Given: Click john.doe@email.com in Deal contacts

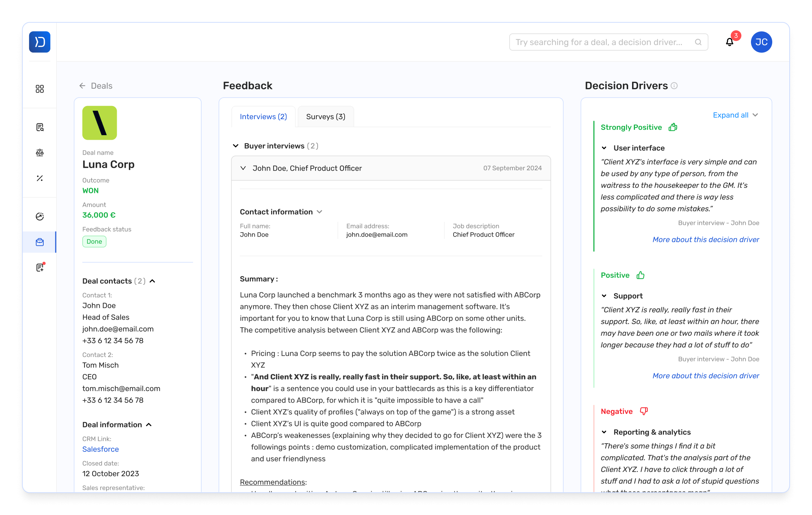Looking at the screenshot, I should 118,329.
